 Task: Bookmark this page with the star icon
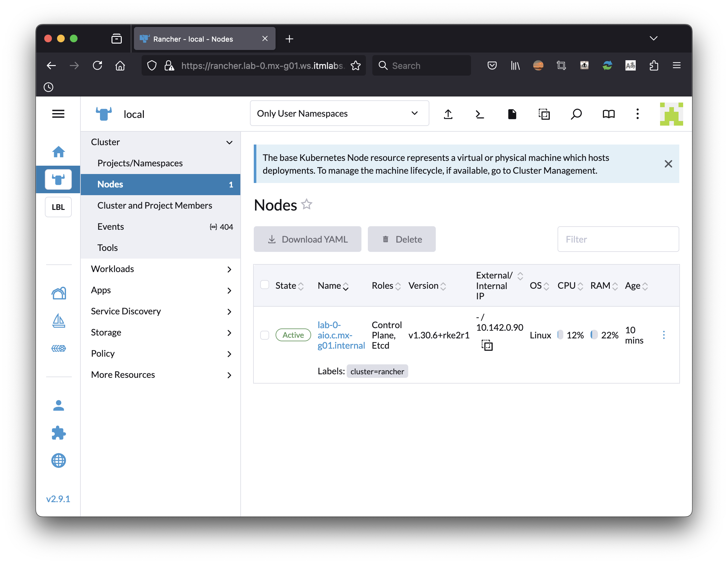[356, 65]
